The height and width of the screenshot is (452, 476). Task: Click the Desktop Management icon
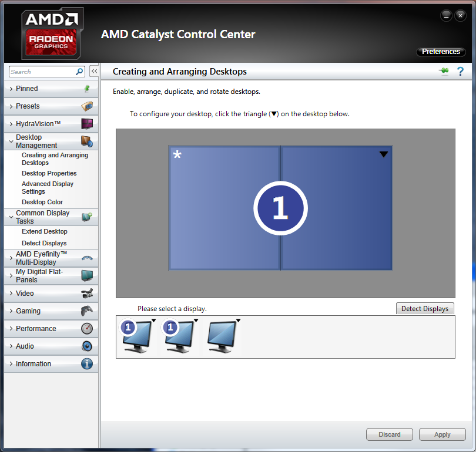[87, 141]
